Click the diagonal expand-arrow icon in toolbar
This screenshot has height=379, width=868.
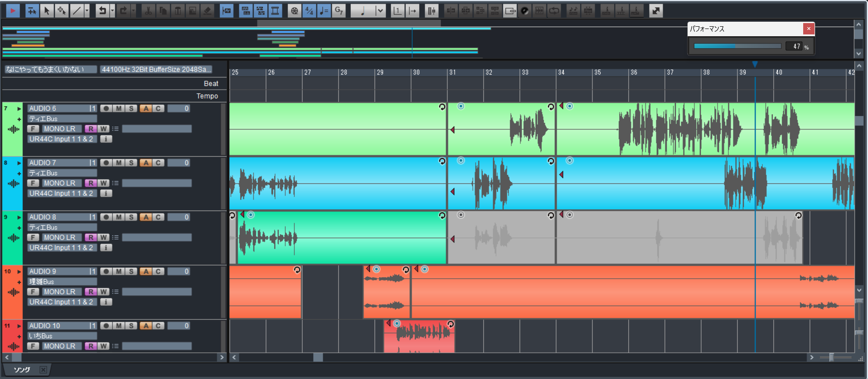click(x=655, y=11)
